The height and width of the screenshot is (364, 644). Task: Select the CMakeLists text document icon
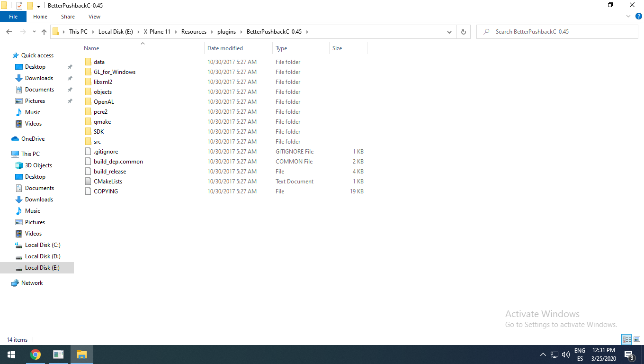pos(88,182)
